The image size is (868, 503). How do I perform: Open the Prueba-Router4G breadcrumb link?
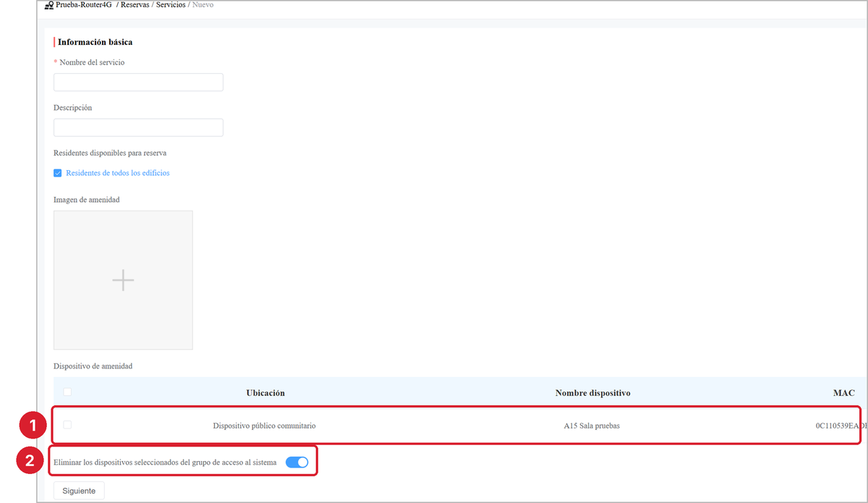(84, 5)
